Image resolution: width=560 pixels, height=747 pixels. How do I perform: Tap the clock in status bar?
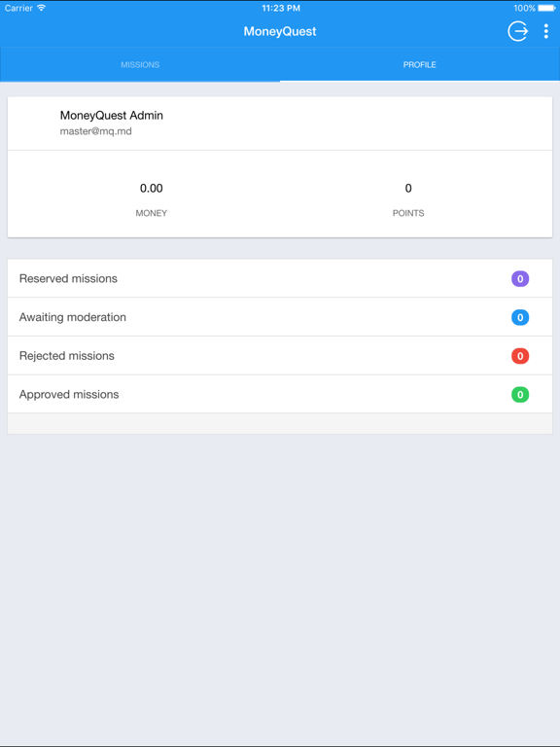281,8
